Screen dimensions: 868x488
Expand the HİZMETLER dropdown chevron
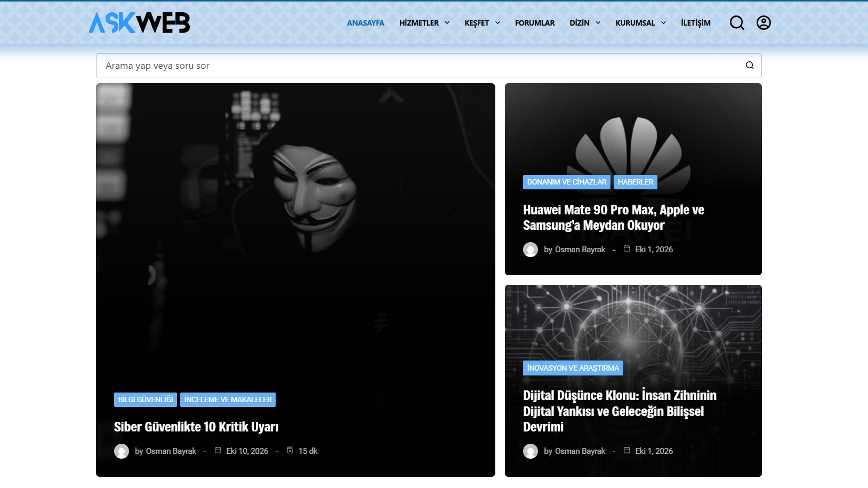(x=447, y=23)
